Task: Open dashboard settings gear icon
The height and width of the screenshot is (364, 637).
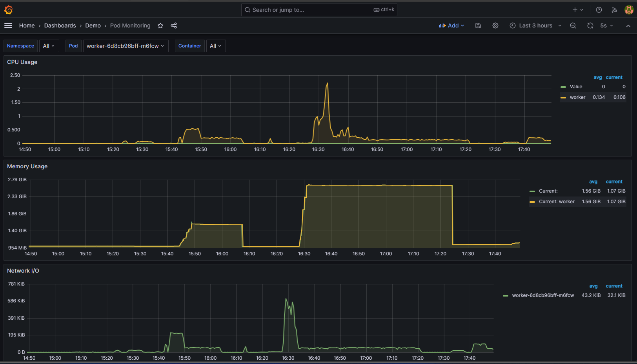Action: [495, 25]
